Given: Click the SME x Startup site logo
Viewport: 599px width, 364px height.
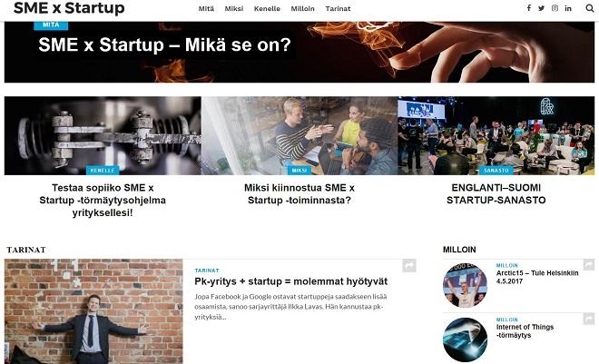Looking at the screenshot, I should point(69,8).
